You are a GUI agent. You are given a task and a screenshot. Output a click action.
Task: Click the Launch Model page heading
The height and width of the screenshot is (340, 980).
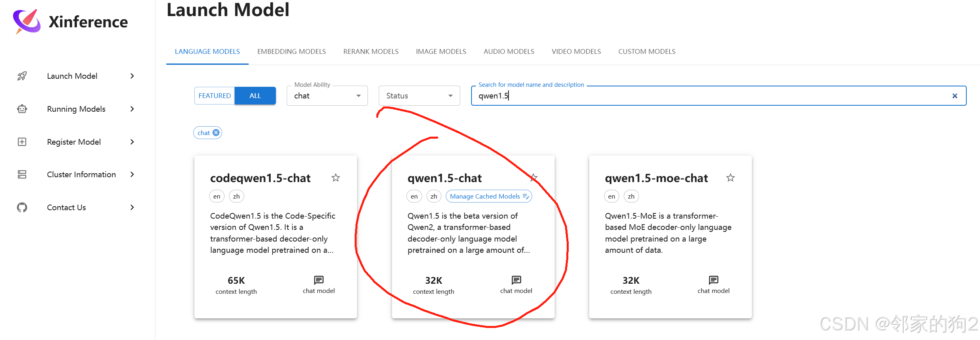(x=228, y=10)
